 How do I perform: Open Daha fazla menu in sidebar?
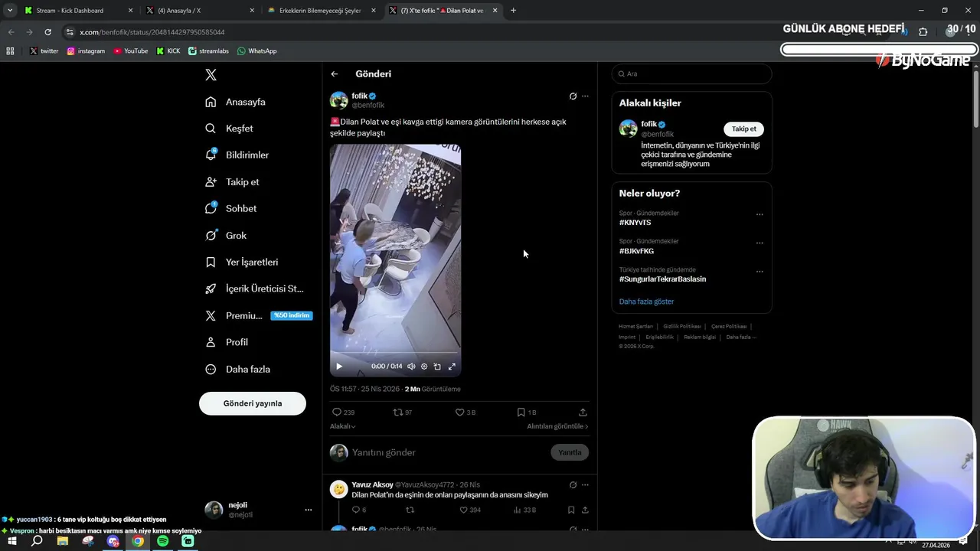pyautogui.click(x=238, y=369)
